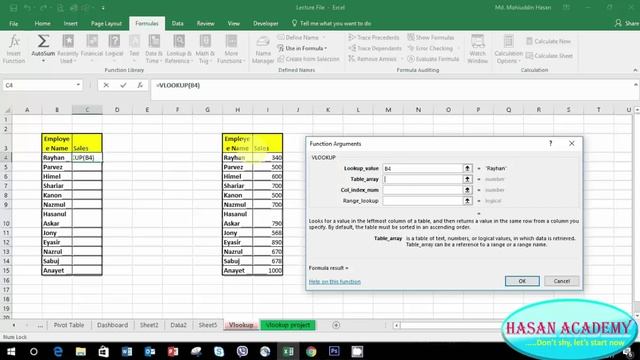Cancel formula entry with the X icon
640x360 pixels.
coord(106,85)
